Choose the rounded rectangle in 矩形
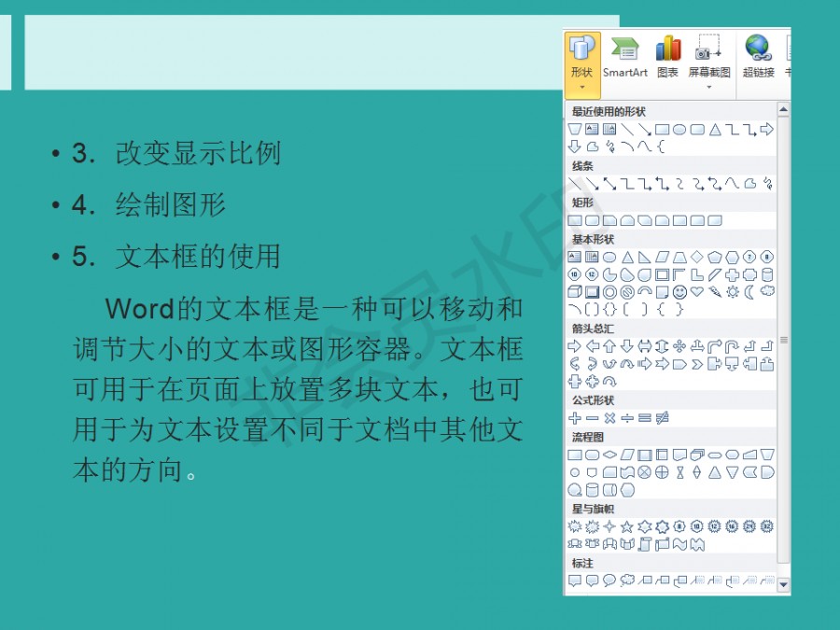Screen dimensions: 840x630 point(592,220)
